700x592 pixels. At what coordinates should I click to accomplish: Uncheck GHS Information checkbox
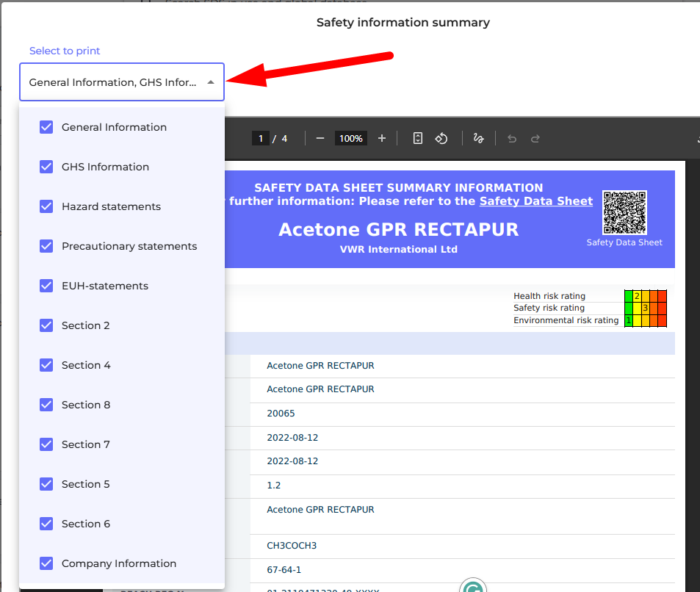(x=46, y=167)
